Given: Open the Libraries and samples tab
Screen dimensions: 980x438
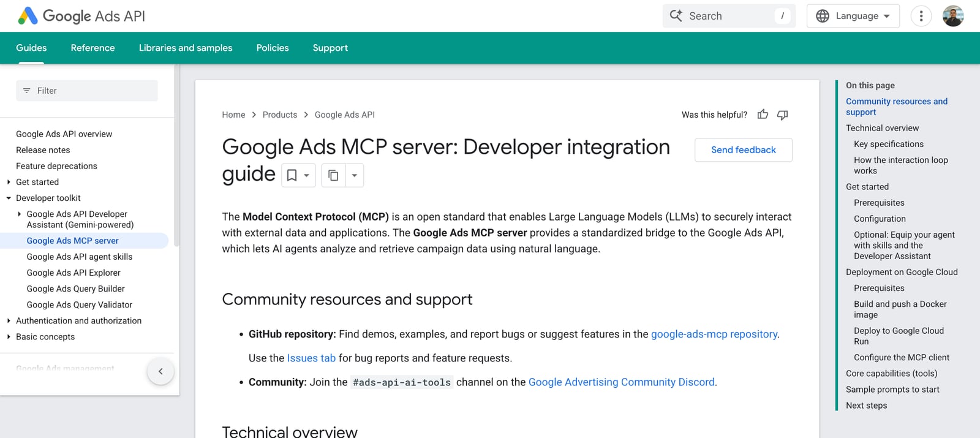Looking at the screenshot, I should click(186, 48).
